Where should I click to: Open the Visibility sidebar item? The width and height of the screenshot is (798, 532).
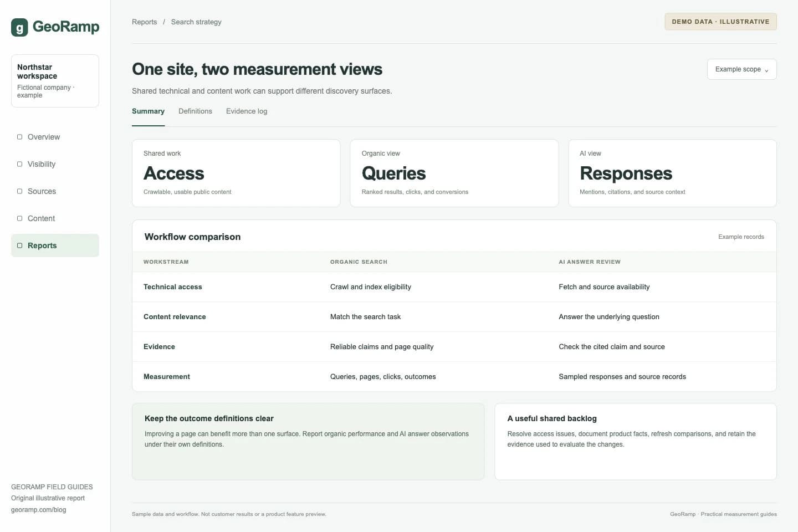click(x=55, y=164)
